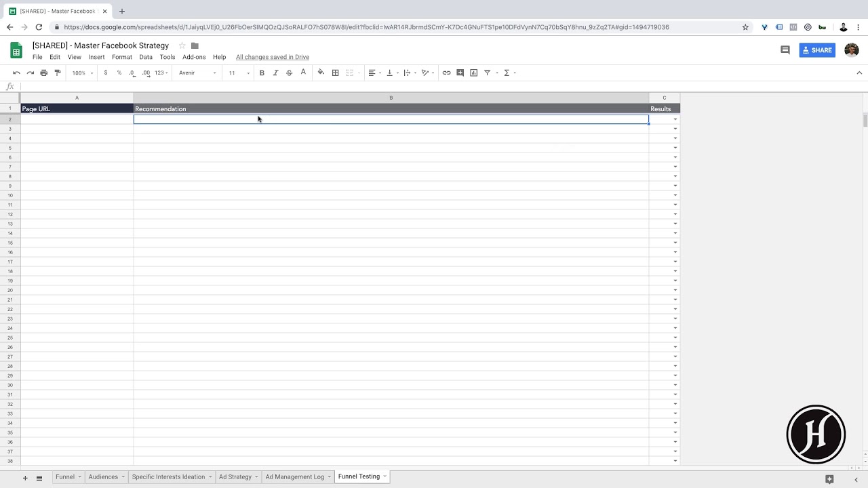The height and width of the screenshot is (488, 868).
Task: Format as currency with dollar icon
Action: click(x=105, y=73)
